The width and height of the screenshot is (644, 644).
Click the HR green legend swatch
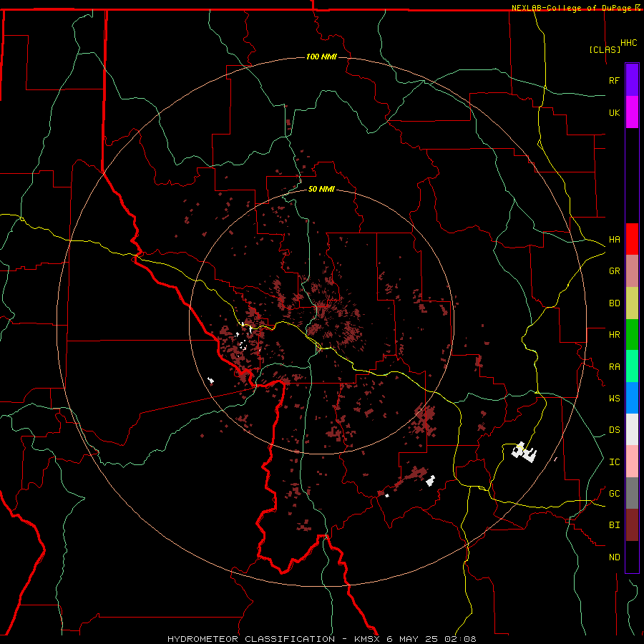point(632,334)
